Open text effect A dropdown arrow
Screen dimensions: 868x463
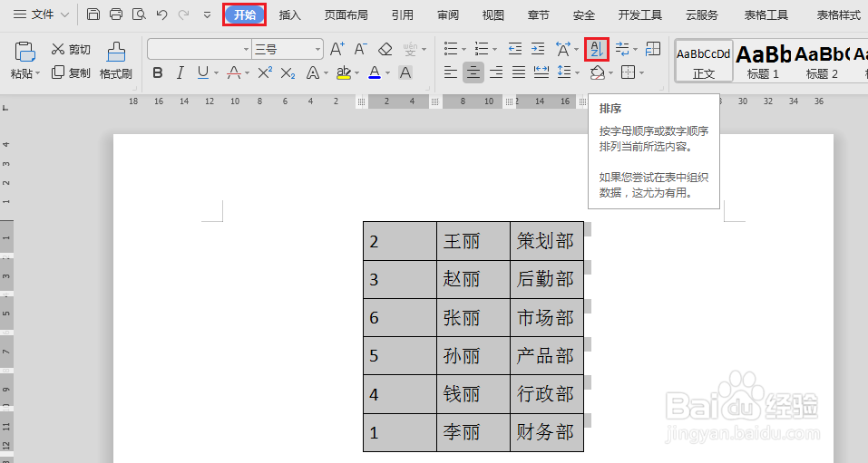(x=327, y=73)
